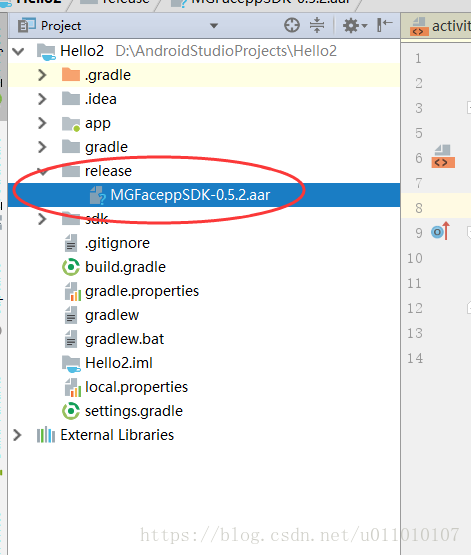Click the gradle.properties file icon
This screenshot has width=471, height=555.
click(73, 291)
